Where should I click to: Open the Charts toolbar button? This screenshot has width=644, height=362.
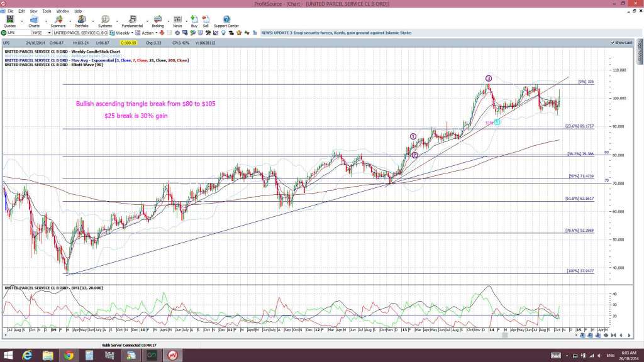[34, 21]
